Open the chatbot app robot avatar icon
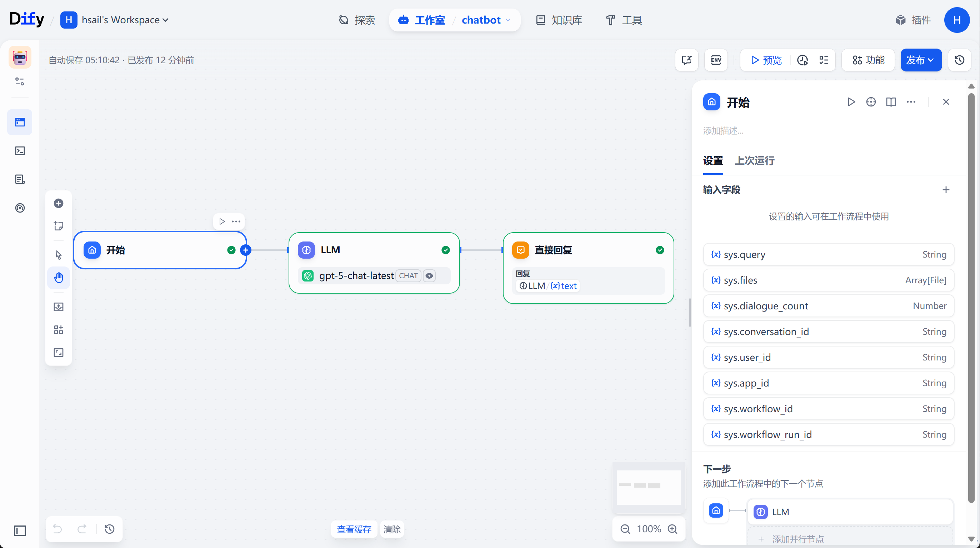980x548 pixels. [20, 58]
